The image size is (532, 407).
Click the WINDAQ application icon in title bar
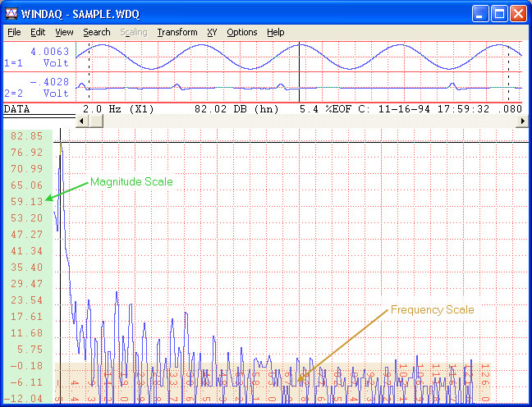[11, 14]
